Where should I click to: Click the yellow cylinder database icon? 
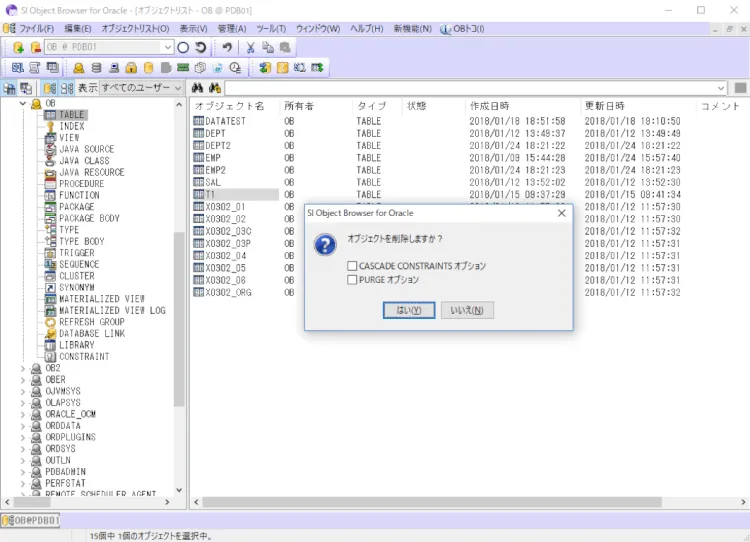point(149,68)
